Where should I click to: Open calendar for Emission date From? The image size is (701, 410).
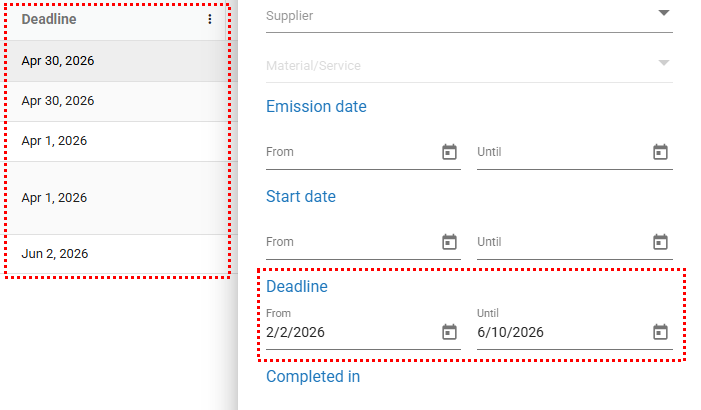click(x=449, y=152)
